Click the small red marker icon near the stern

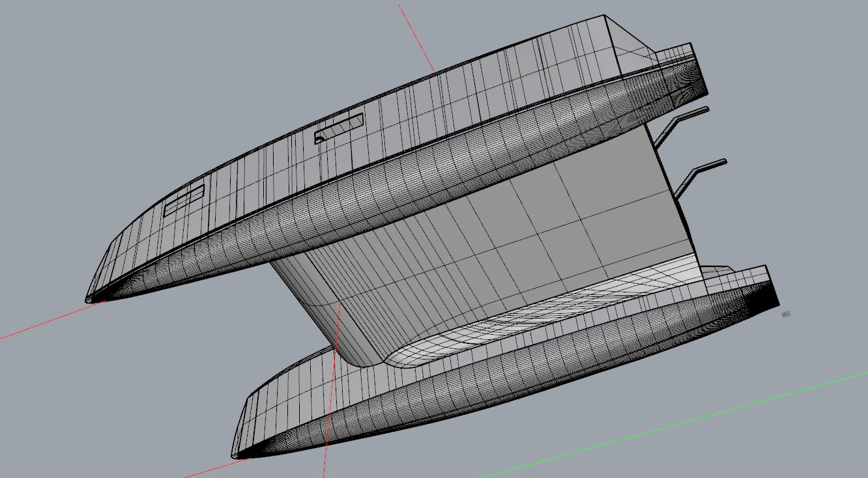pyautogui.click(x=786, y=315)
